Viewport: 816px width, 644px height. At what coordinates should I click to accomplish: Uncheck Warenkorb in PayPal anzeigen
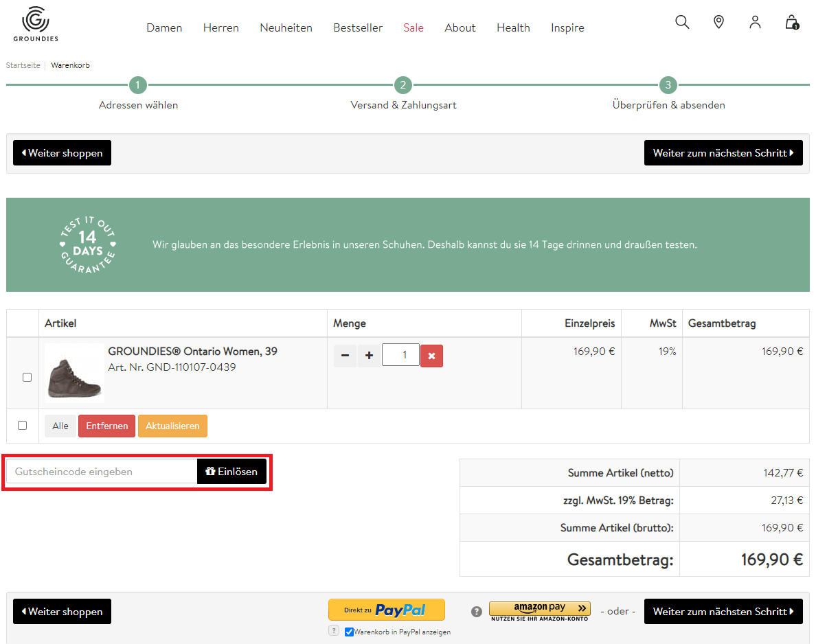349,632
